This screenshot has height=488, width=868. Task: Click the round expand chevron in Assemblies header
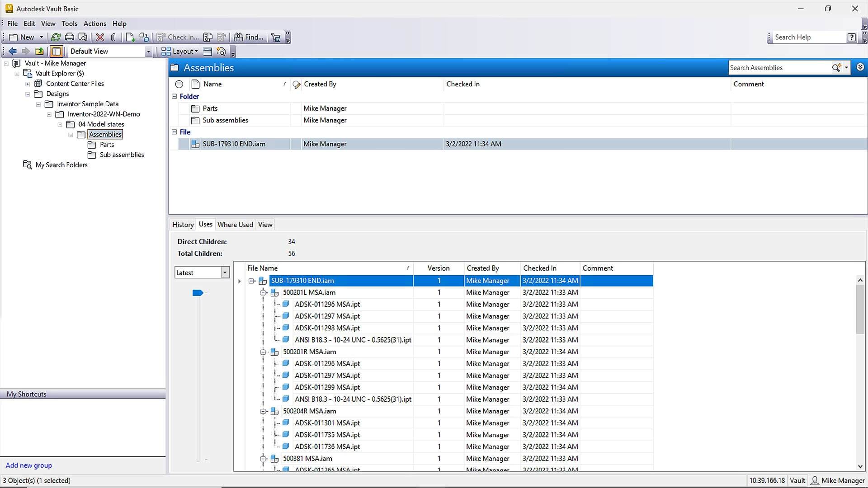pyautogui.click(x=860, y=67)
